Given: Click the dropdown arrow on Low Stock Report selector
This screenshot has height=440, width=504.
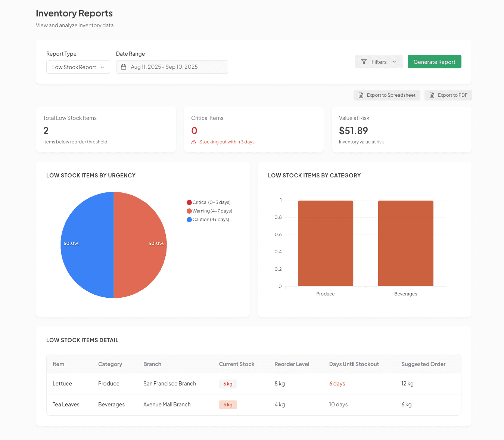Looking at the screenshot, I should (x=102, y=67).
